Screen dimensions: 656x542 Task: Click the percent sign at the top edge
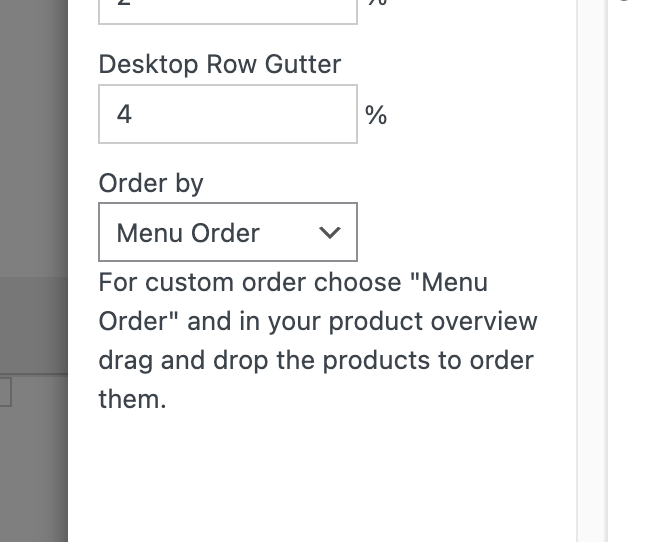[x=376, y=4]
